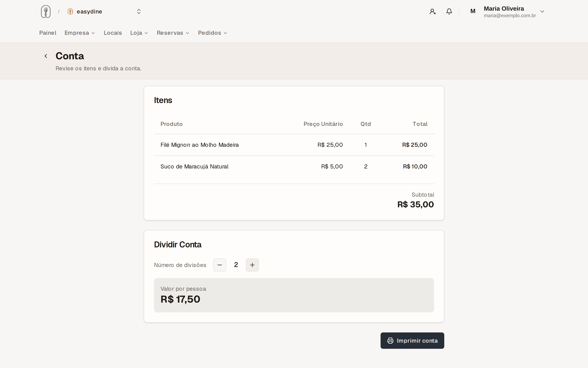The image size is (588, 368).
Task: Go back using the arrow beside Conta
Action: tap(46, 56)
